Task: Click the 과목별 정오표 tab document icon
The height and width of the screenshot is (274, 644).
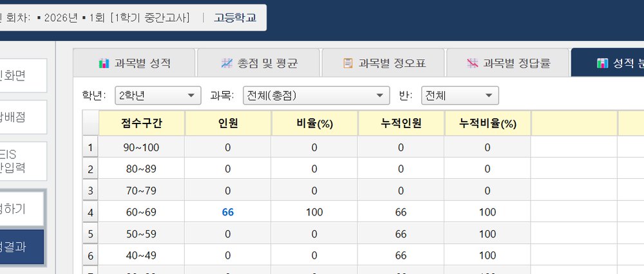Action: point(348,63)
